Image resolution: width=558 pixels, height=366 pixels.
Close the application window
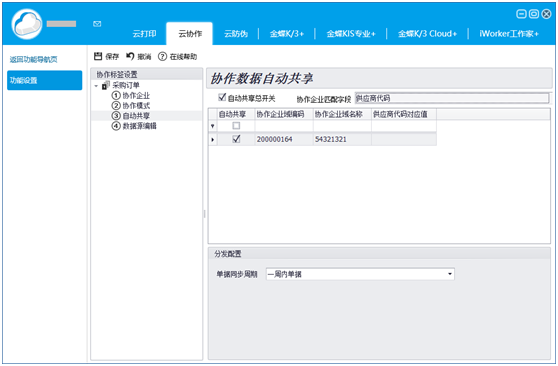tap(546, 14)
